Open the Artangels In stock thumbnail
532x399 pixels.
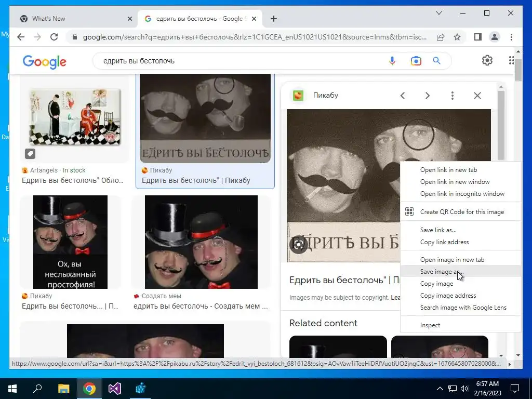click(x=75, y=117)
